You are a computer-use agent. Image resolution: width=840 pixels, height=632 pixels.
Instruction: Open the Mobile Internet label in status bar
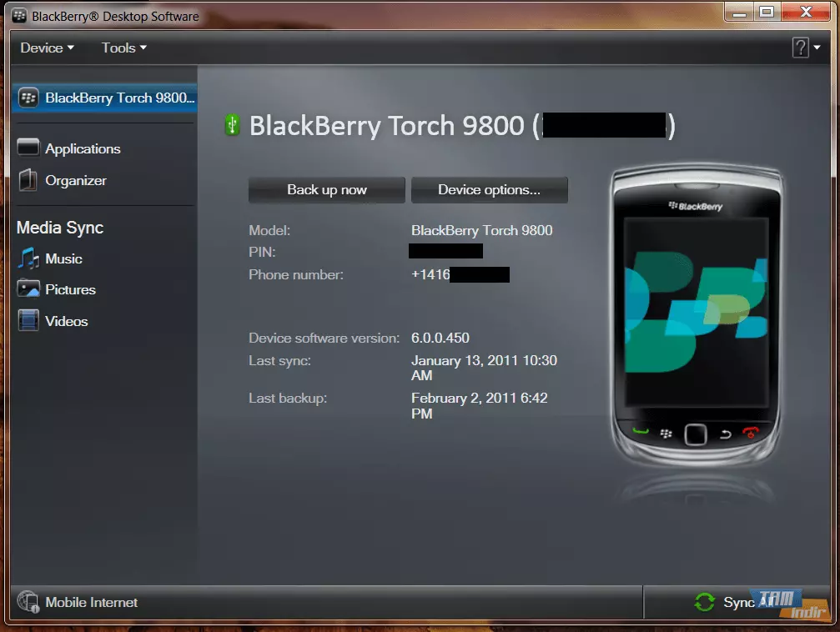point(91,603)
